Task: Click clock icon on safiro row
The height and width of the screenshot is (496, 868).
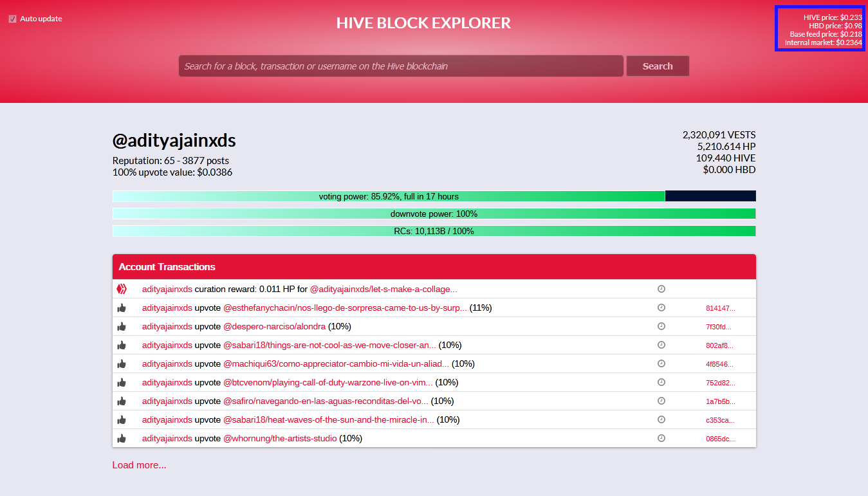Action: [x=661, y=401]
